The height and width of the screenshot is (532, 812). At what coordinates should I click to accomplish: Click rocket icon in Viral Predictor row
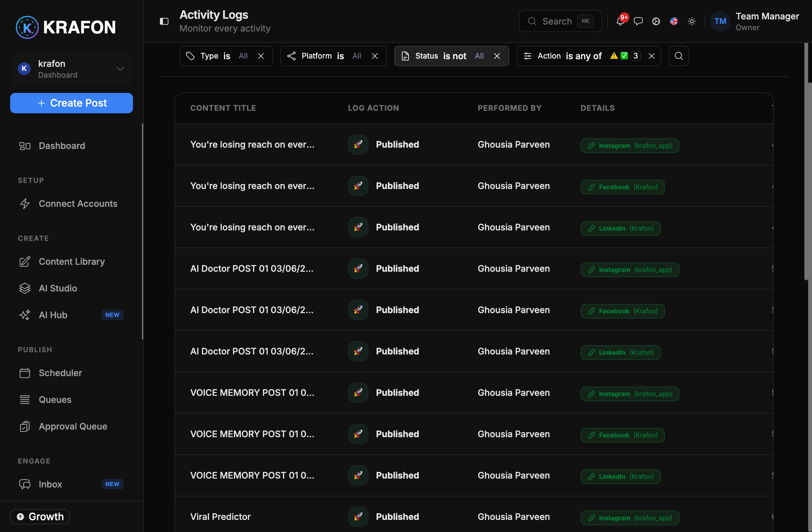(358, 517)
